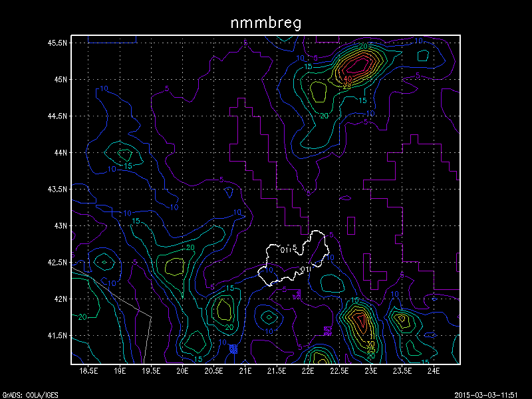Click the '42N' latitude axis label
The image size is (532, 399).
click(x=60, y=299)
